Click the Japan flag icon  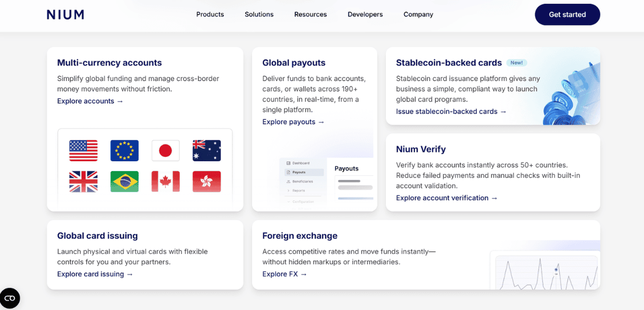click(166, 150)
